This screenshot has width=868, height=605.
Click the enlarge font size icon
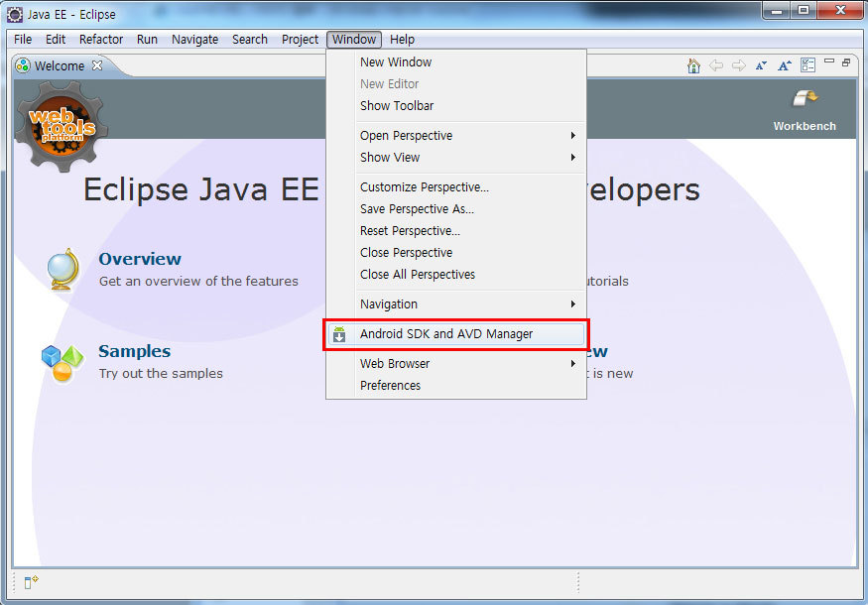click(x=785, y=65)
